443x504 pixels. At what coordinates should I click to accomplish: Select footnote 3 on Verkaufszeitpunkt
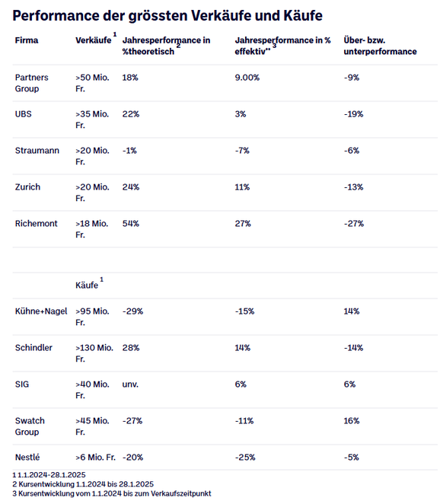[112, 493]
